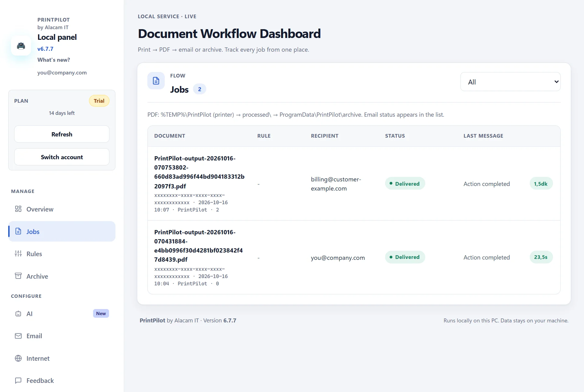Click you@company.com account email in sidebar

point(62,73)
